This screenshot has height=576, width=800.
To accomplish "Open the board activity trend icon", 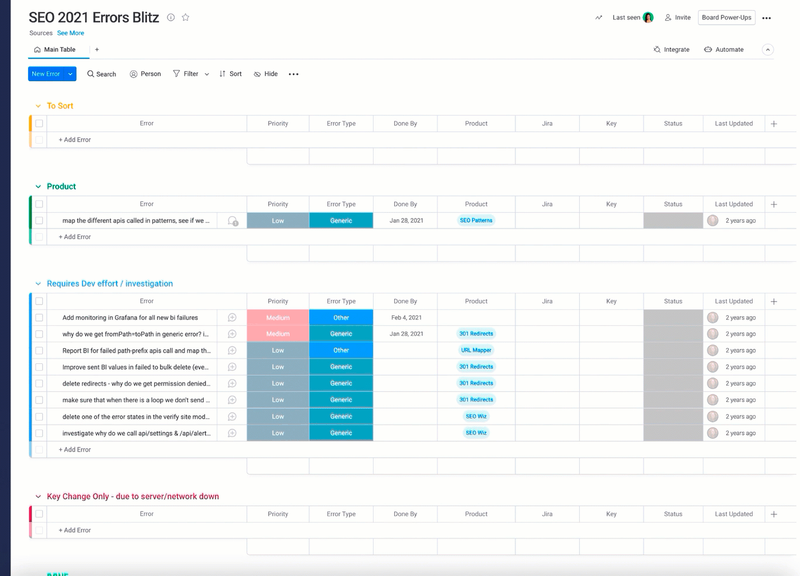I will 598,18.
